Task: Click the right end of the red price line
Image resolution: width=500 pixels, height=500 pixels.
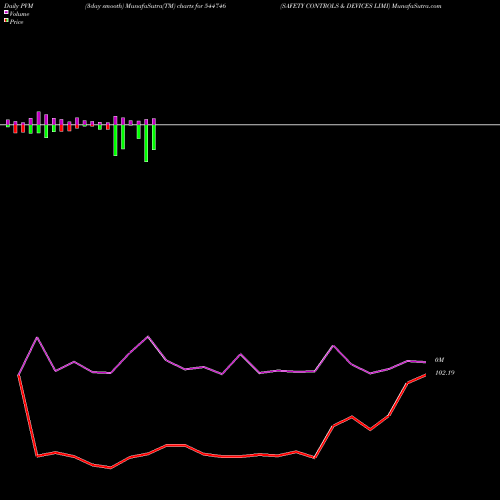Action: point(425,375)
